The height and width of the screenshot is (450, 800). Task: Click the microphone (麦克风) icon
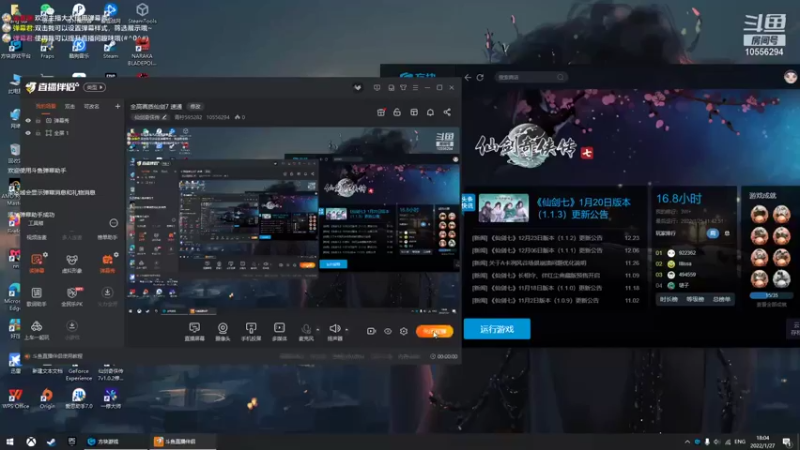pyautogui.click(x=306, y=330)
